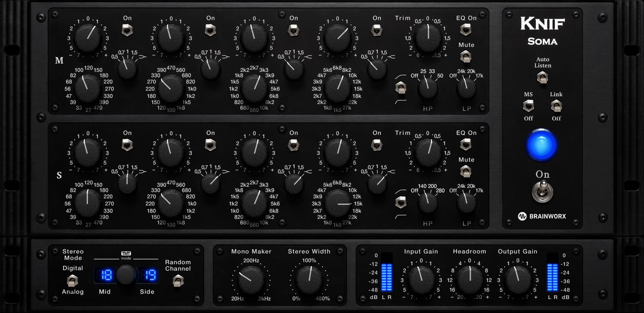Click the Stereo Width knob
Screen dimensions: 644x313
click(x=308, y=280)
